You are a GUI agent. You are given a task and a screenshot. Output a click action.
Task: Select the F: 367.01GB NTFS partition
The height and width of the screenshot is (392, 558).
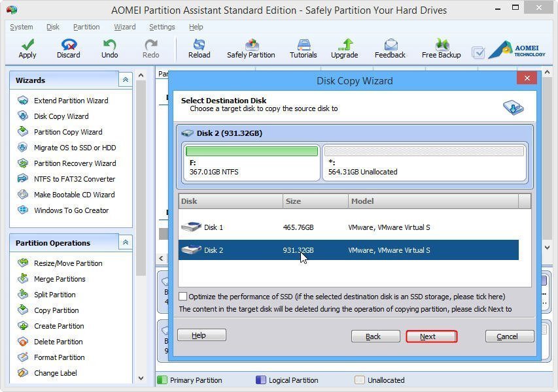pyautogui.click(x=252, y=162)
